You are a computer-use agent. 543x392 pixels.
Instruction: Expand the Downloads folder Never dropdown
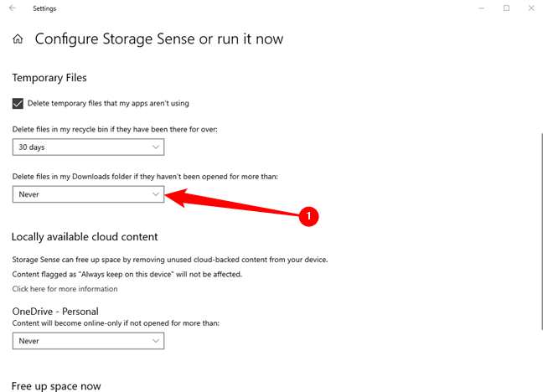tap(88, 193)
